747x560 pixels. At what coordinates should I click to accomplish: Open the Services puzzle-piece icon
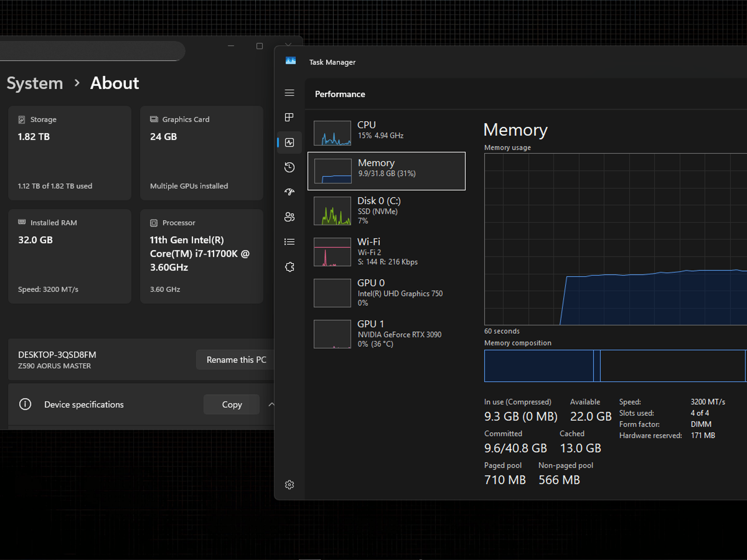point(289,267)
